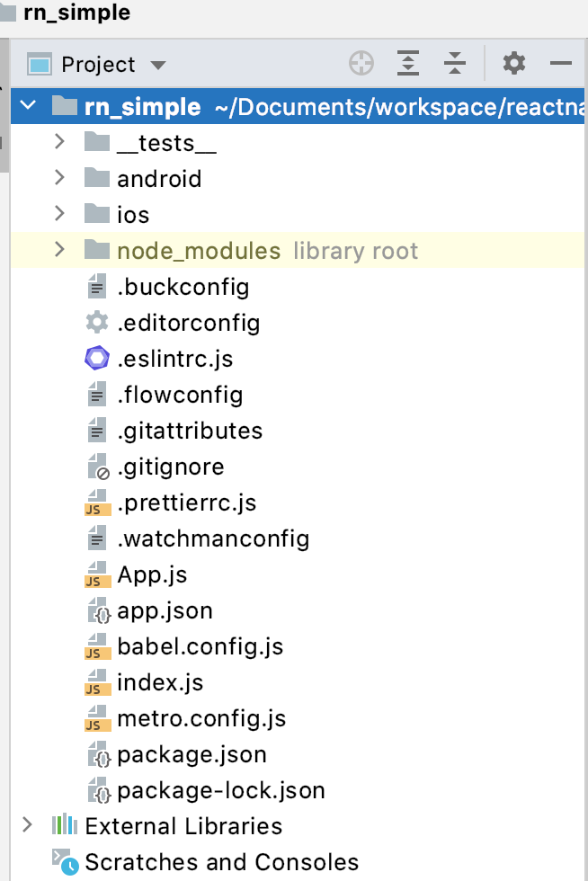Expand External Libraries node
This screenshot has height=881, width=588.
point(27,825)
